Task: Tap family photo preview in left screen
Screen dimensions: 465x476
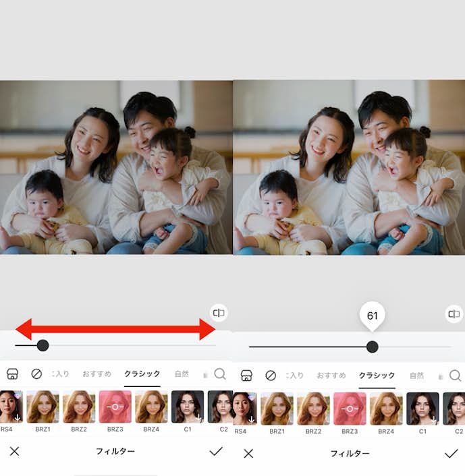Action: point(116,167)
